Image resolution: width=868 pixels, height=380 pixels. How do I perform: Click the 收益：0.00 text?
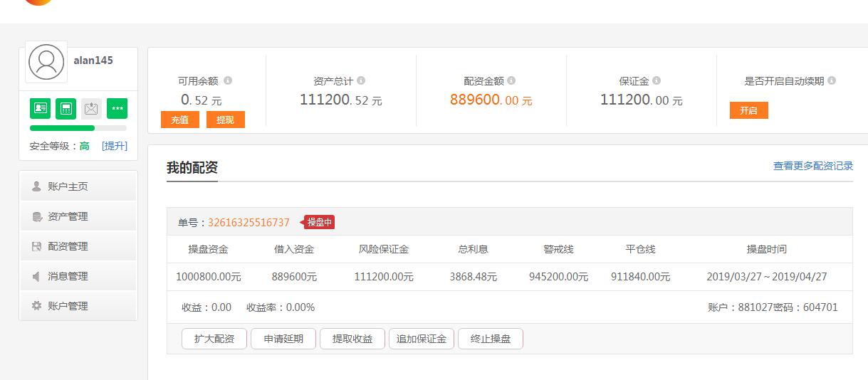point(206,307)
